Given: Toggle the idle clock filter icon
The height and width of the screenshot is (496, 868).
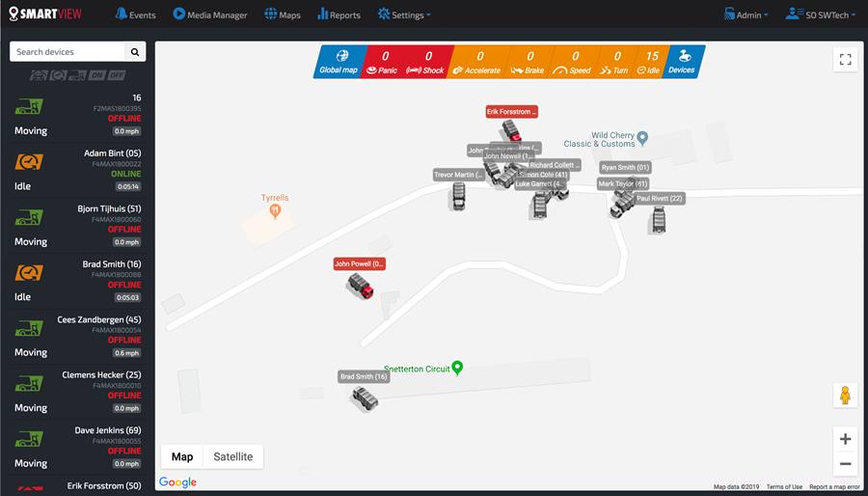Looking at the screenshot, I should (x=58, y=75).
